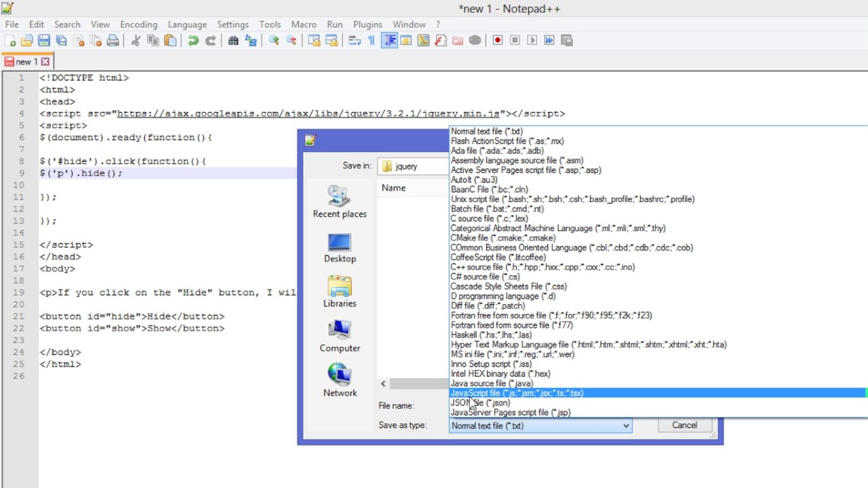
Task: Open the Macro menu
Action: (304, 24)
